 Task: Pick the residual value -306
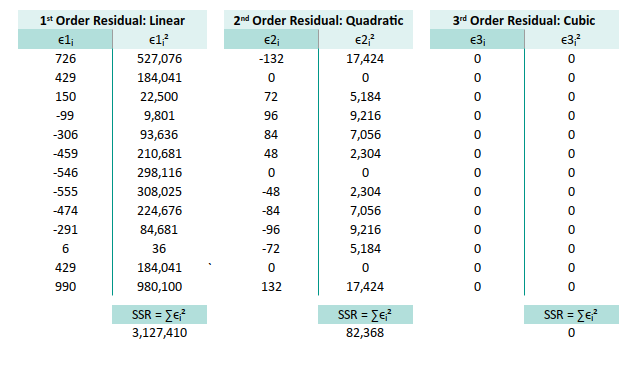click(66, 135)
